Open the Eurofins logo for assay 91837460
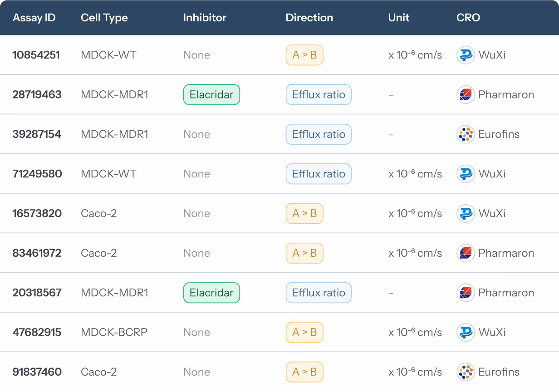The width and height of the screenshot is (559, 392). [465, 372]
